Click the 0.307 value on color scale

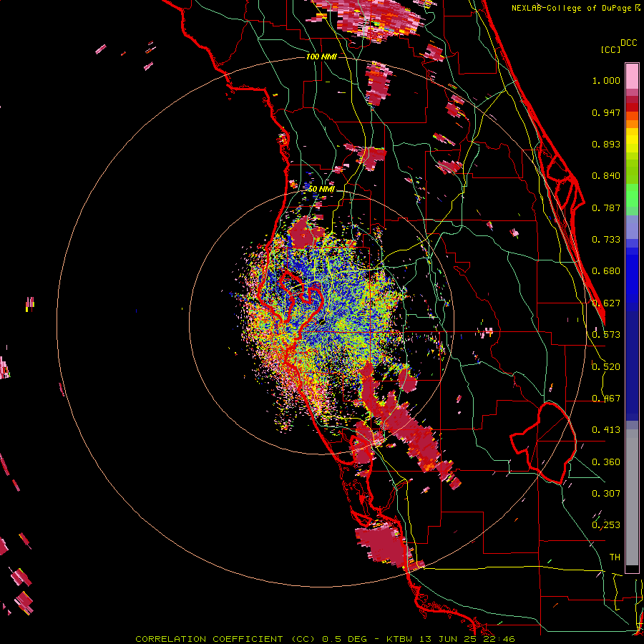coord(606,494)
